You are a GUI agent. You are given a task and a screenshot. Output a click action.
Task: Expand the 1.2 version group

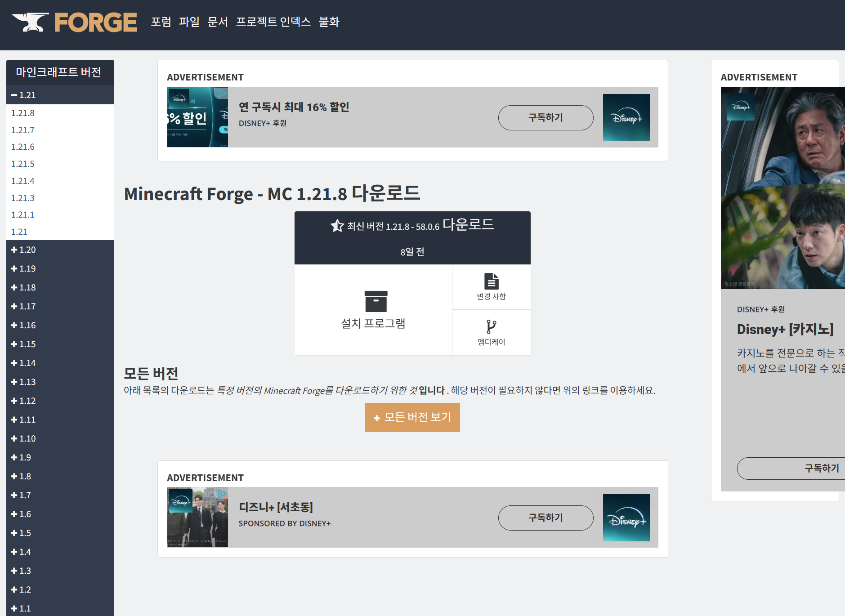60,589
